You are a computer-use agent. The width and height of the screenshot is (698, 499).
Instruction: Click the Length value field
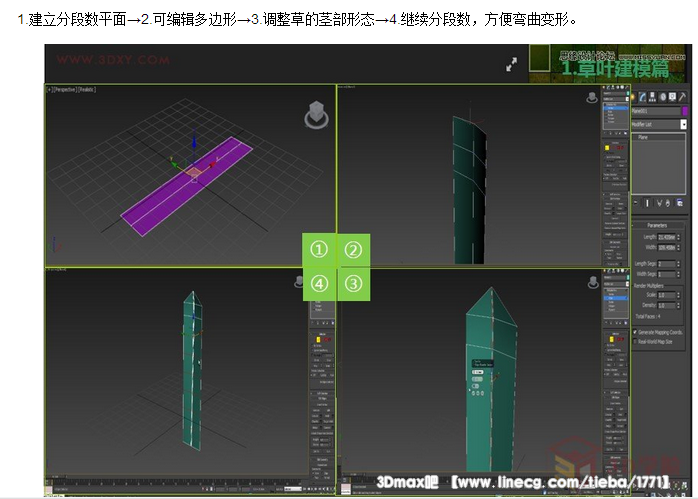[666, 237]
